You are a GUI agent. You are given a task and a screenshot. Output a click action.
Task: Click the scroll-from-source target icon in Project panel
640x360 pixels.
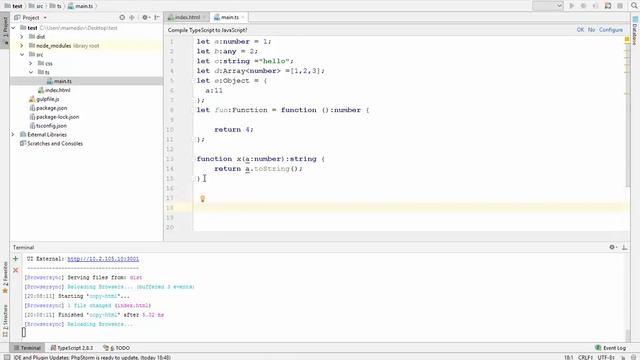122,18
